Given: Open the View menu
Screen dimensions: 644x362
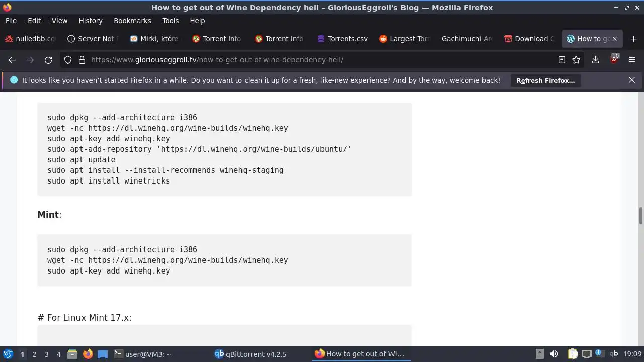Looking at the screenshot, I should [x=59, y=21].
